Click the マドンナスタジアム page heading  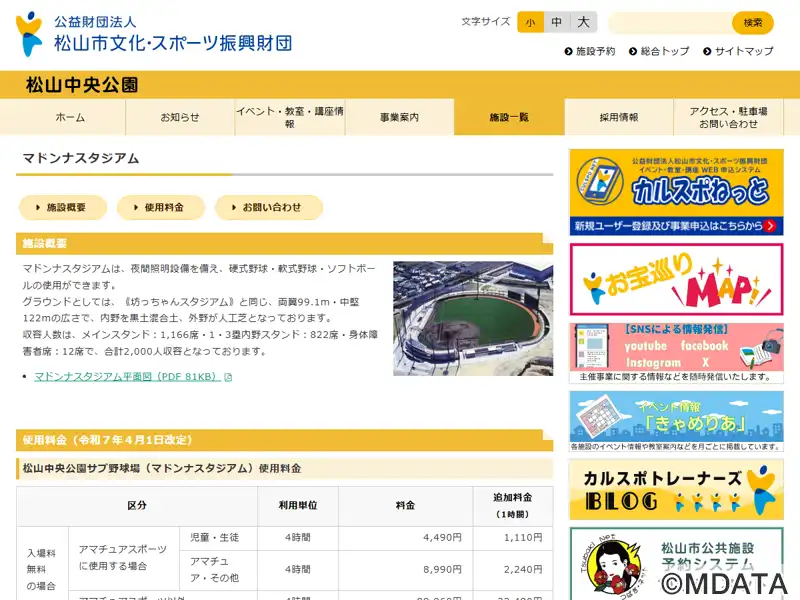(81, 158)
